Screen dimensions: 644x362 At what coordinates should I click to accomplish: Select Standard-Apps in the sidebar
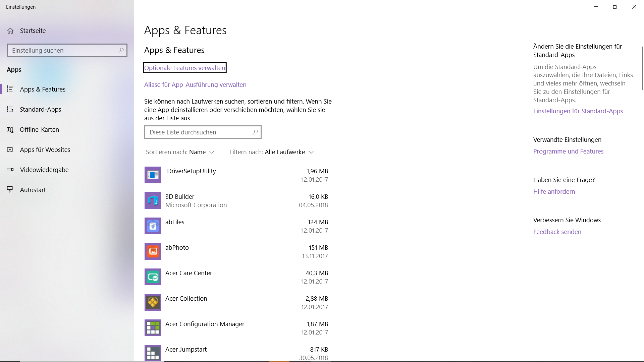click(x=40, y=109)
